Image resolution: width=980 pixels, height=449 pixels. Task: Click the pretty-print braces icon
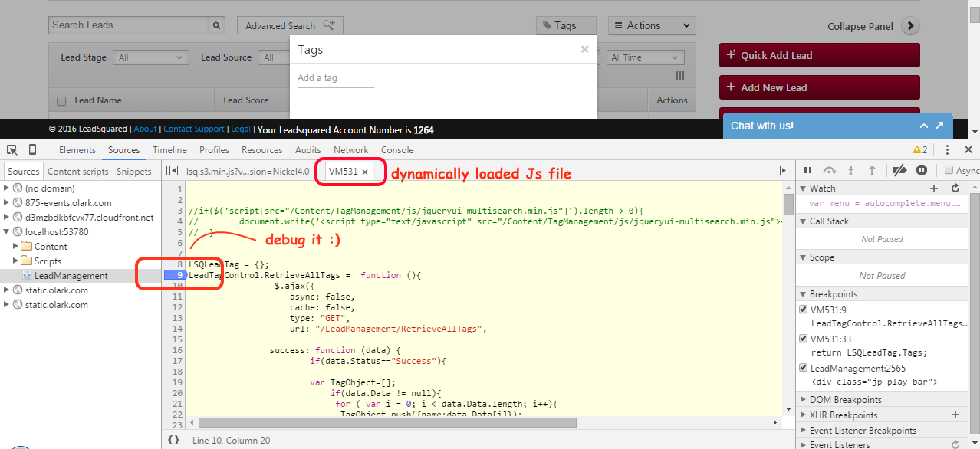(173, 440)
